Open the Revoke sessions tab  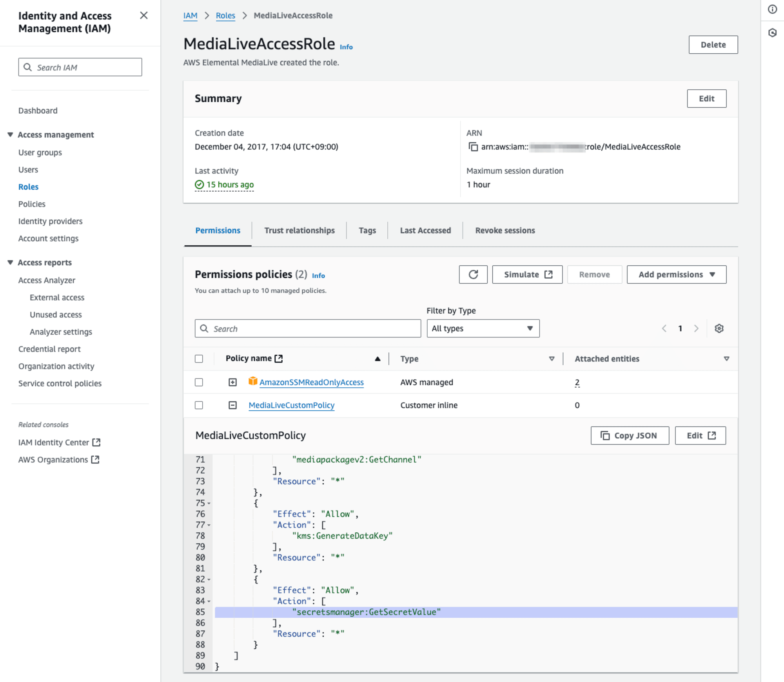[x=505, y=230]
